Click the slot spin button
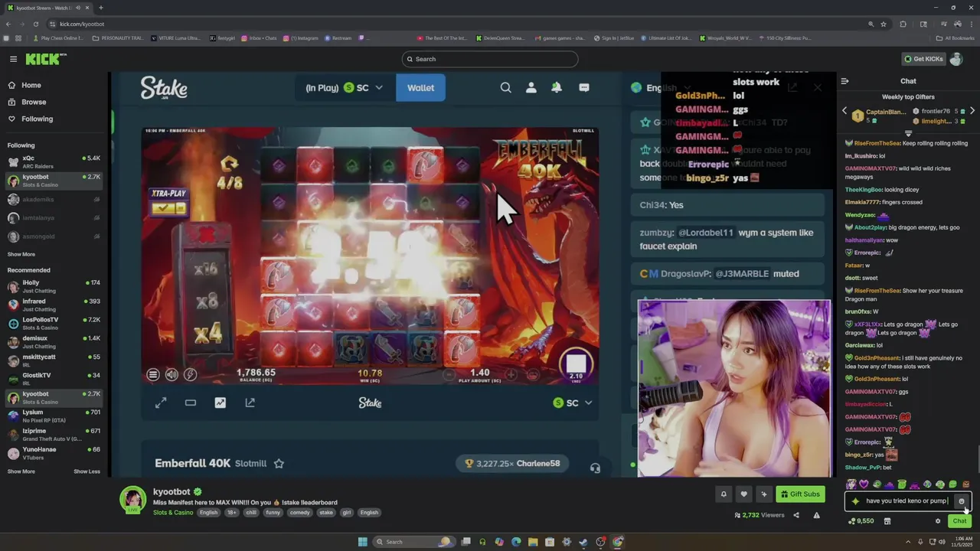 576,364
